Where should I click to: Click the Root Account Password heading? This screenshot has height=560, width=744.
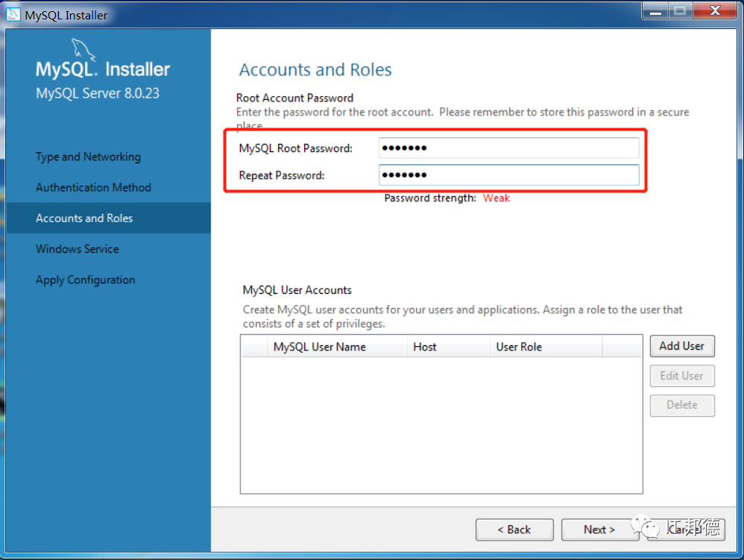[294, 98]
